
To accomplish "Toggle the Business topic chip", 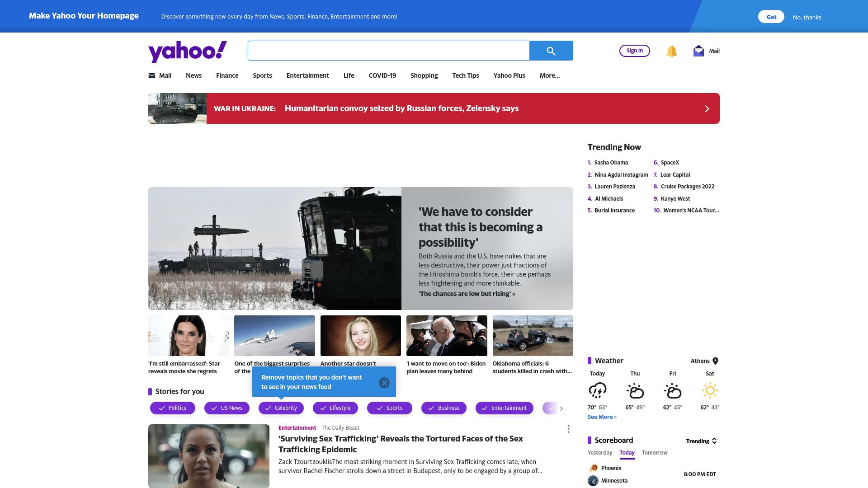I will pyautogui.click(x=444, y=408).
